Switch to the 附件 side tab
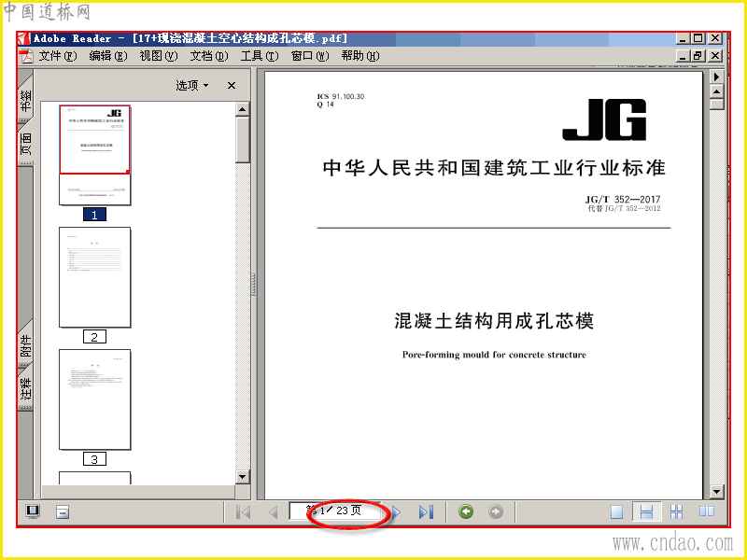Image resolution: width=747 pixels, height=560 pixels. [26, 345]
